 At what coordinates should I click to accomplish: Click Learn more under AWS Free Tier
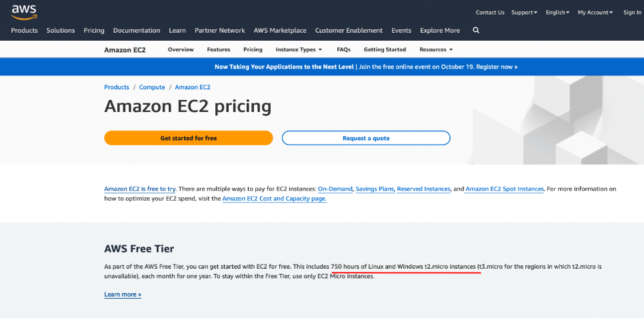tap(123, 295)
